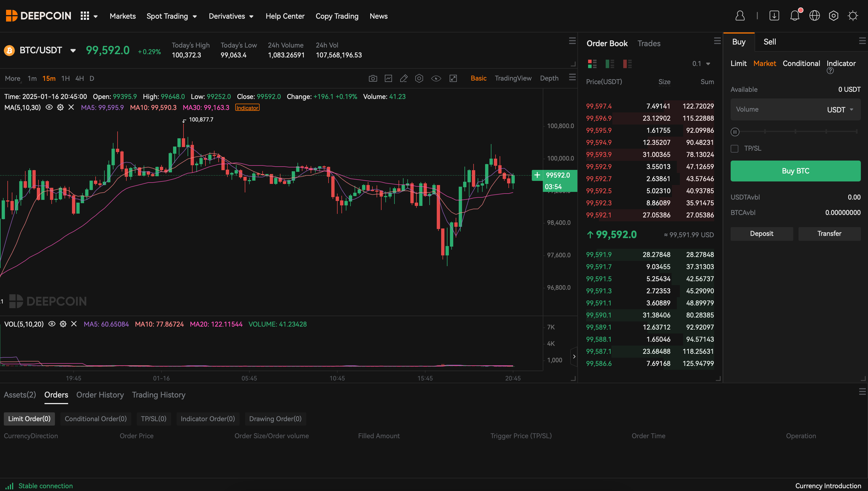This screenshot has width=868, height=491.
Task: Open the notifications bell icon
Action: pyautogui.click(x=795, y=15)
